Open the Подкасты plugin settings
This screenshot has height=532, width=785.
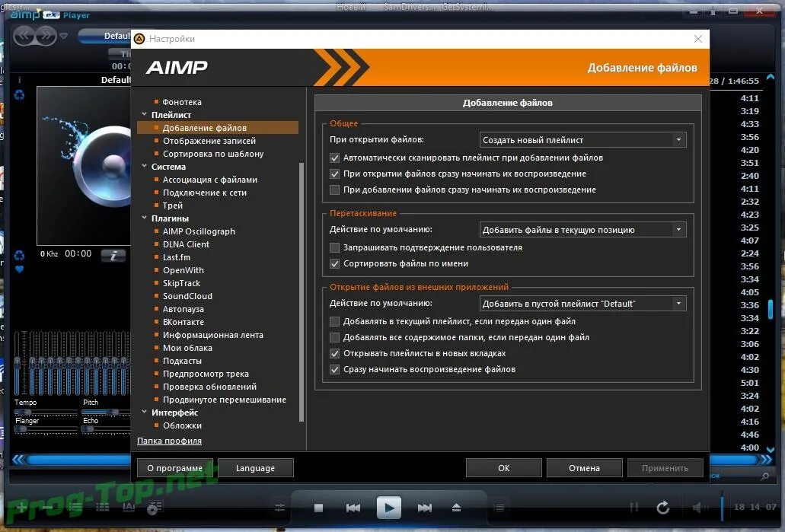coord(182,361)
